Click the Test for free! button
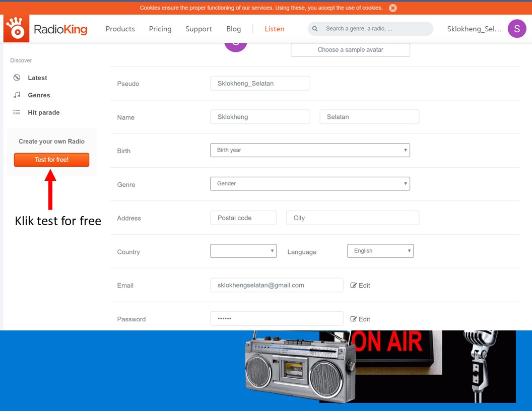The height and width of the screenshot is (411, 532). [51, 160]
